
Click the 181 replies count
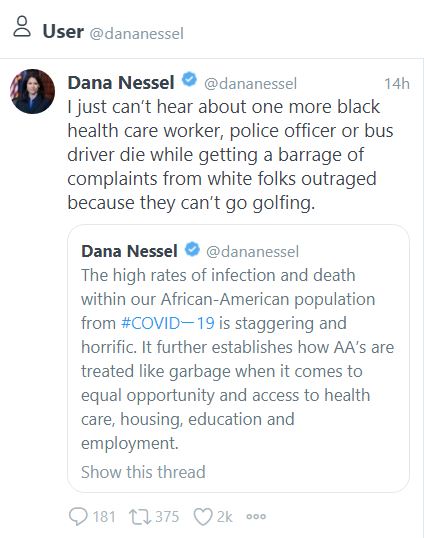104,517
